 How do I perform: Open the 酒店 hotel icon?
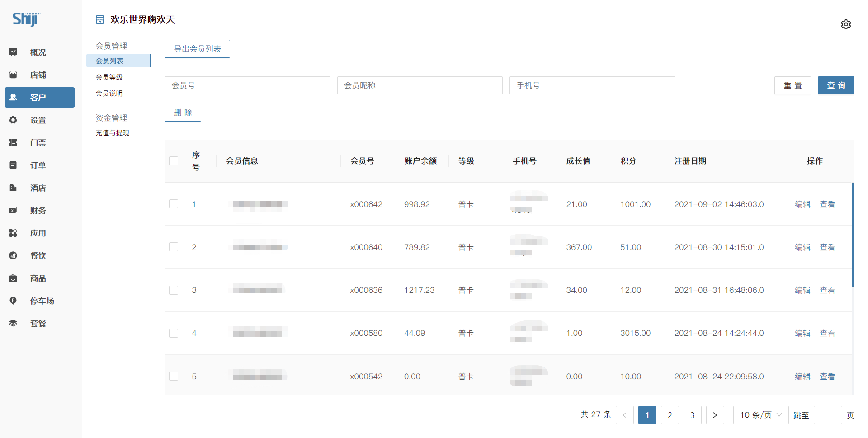[x=13, y=188]
